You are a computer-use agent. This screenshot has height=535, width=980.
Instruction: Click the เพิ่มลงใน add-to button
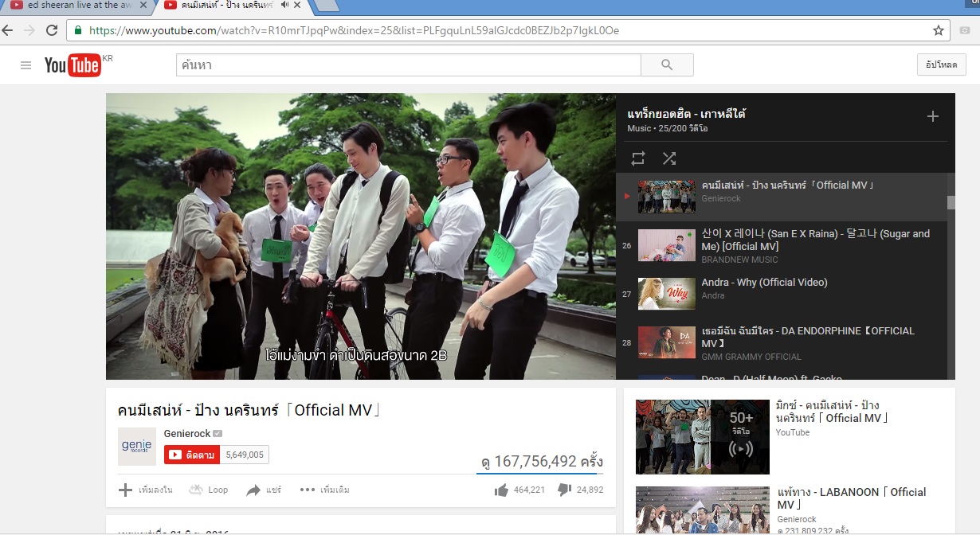(x=146, y=490)
